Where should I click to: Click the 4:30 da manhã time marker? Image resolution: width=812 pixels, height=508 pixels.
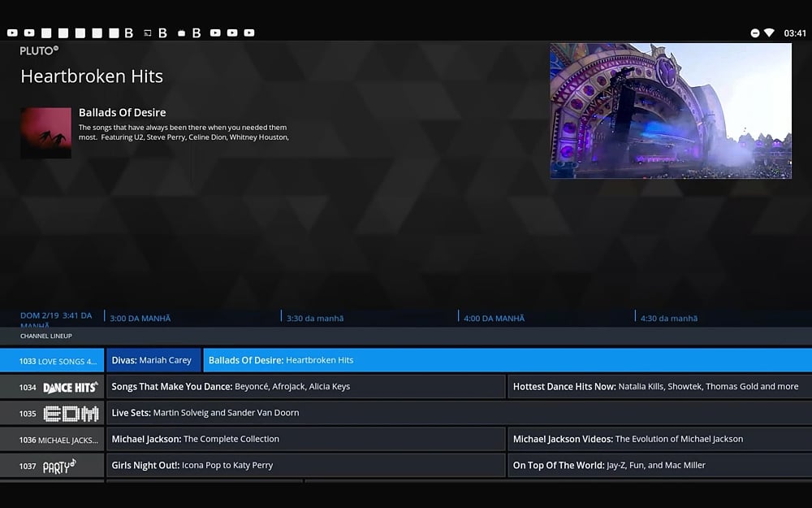668,319
